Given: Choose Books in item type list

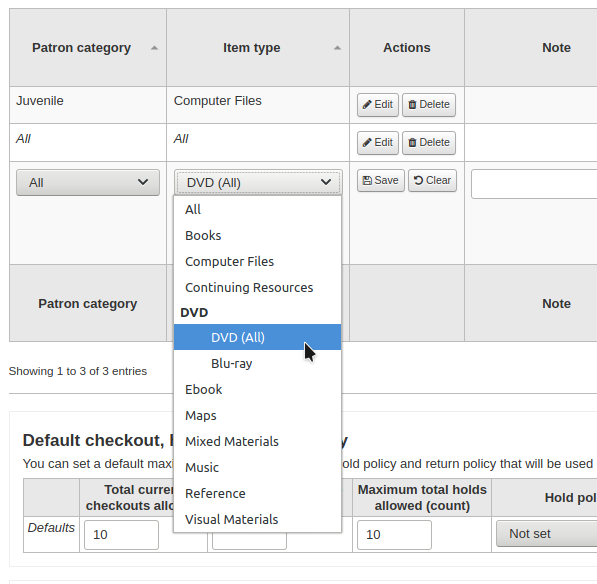Looking at the screenshot, I should (257, 236).
